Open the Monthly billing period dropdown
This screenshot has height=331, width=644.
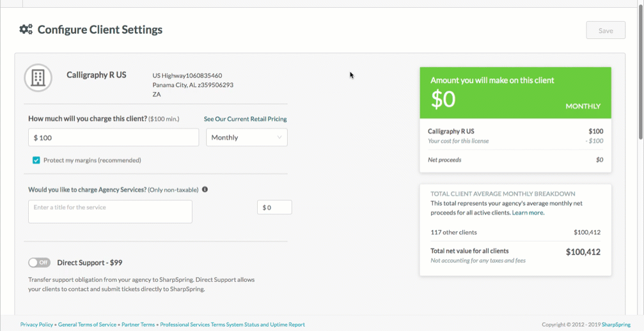click(x=246, y=137)
